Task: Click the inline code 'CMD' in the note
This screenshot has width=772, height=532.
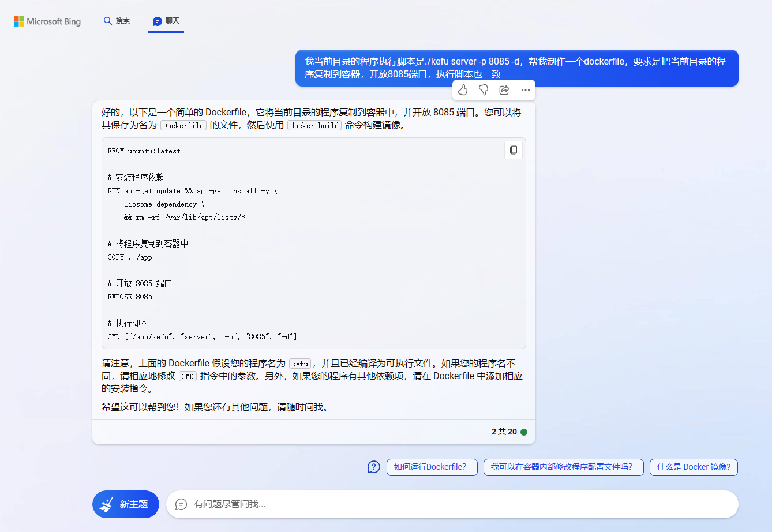Action: (x=188, y=376)
